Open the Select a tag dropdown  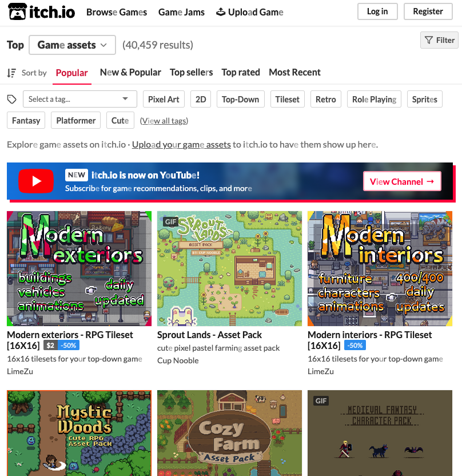click(x=80, y=99)
